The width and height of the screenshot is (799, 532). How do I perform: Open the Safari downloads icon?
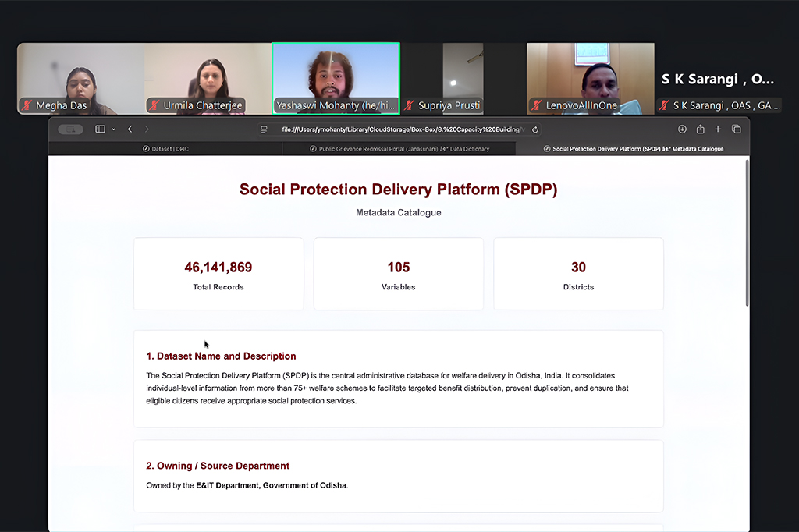pyautogui.click(x=682, y=129)
